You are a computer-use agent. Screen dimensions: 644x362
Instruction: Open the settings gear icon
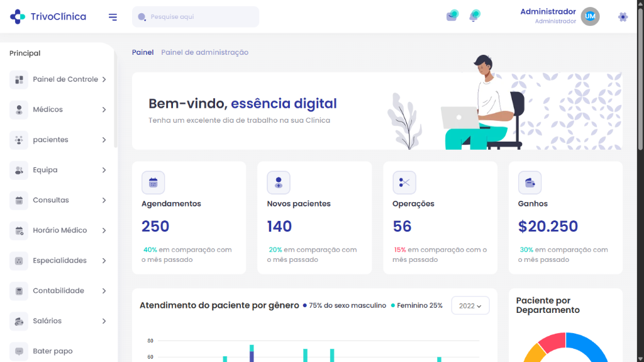[x=623, y=17]
